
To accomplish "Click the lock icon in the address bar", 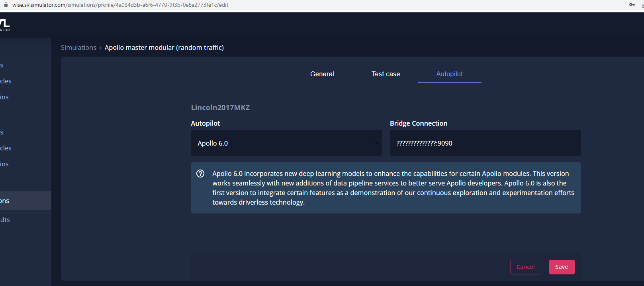I will 6,5.
